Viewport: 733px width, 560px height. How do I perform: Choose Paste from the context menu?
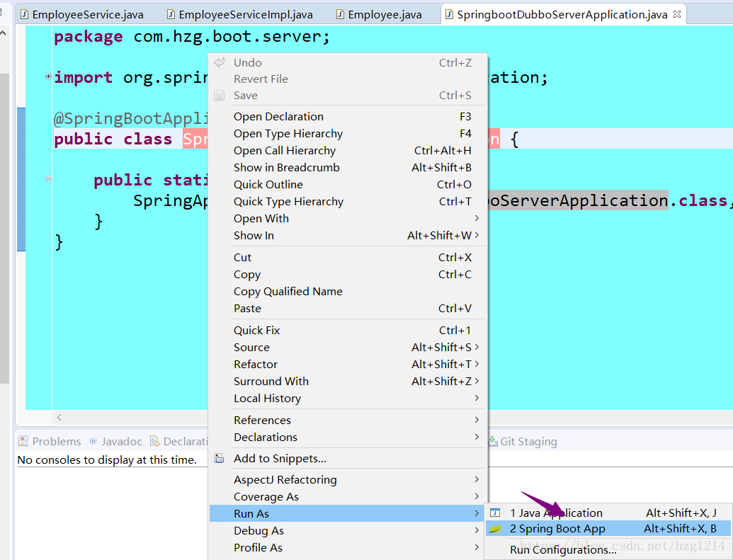348,309
